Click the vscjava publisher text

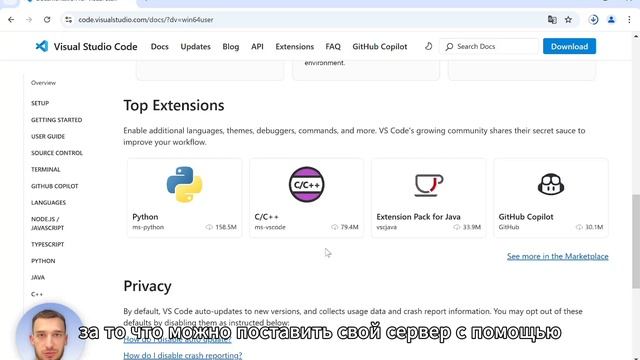387,227
